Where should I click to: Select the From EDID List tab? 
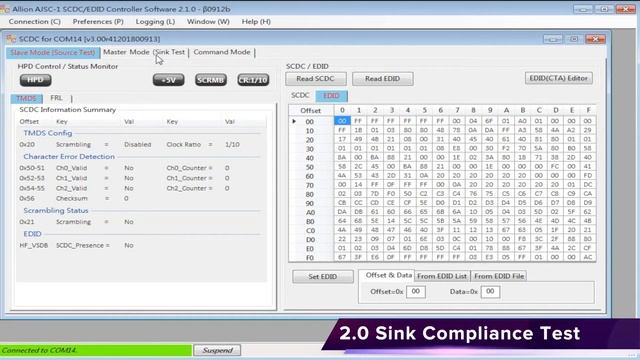442,276
